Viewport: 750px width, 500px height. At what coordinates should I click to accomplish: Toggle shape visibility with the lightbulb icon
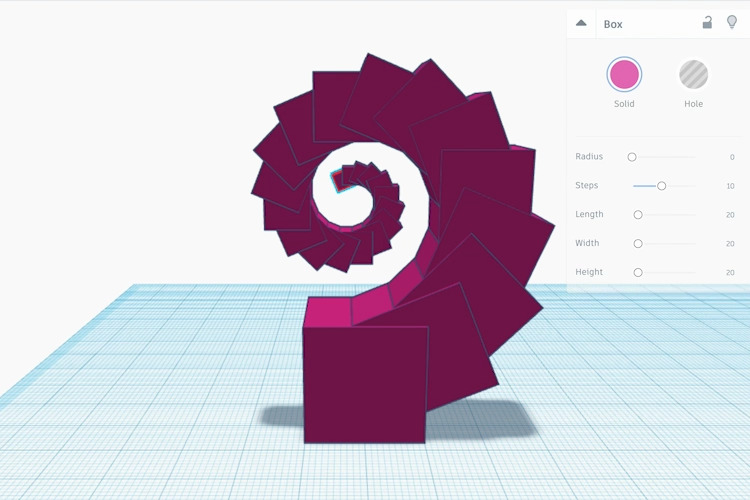pyautogui.click(x=731, y=23)
